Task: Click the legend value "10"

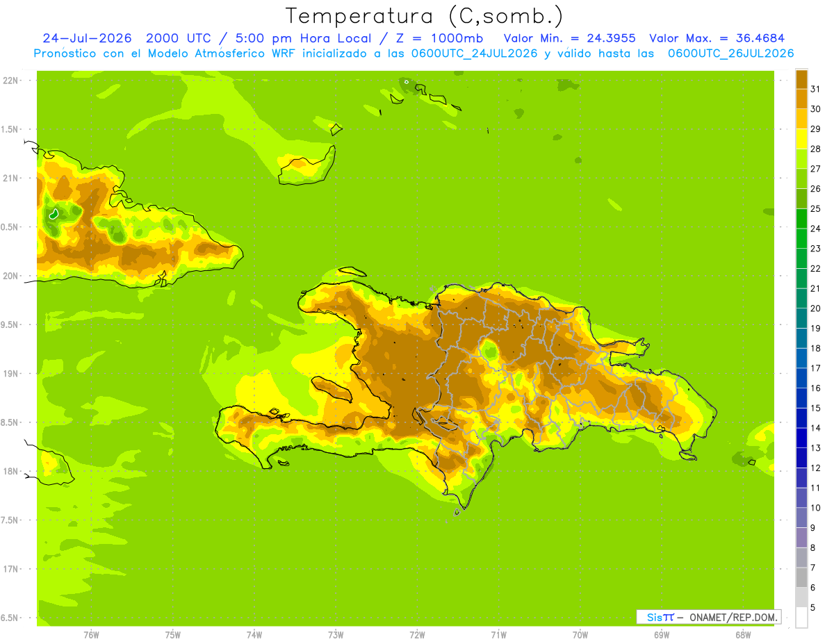Action: [x=816, y=508]
